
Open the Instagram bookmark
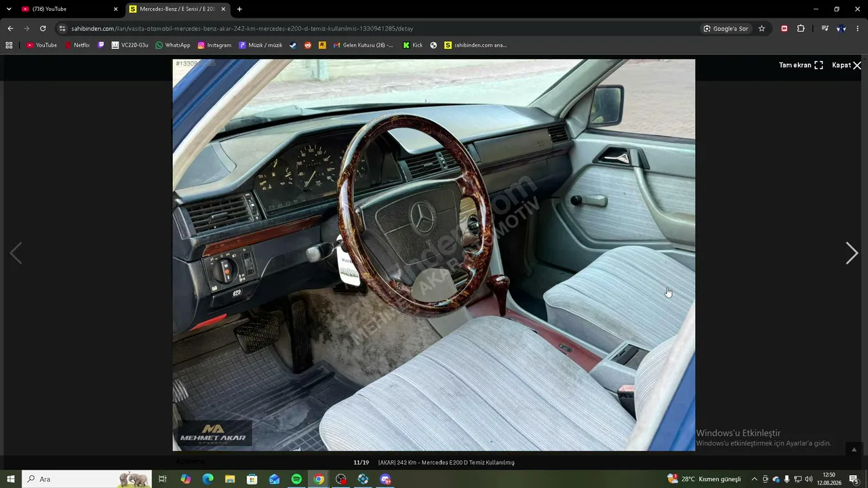214,45
